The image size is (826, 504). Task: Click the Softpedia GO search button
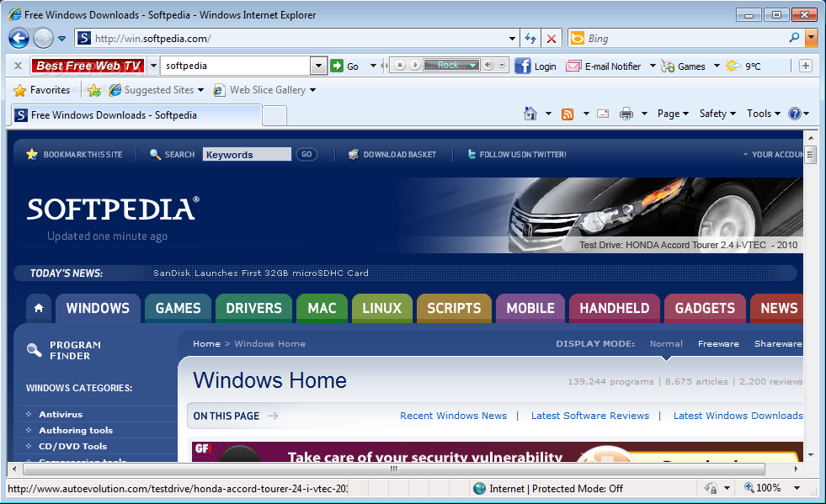pyautogui.click(x=306, y=154)
